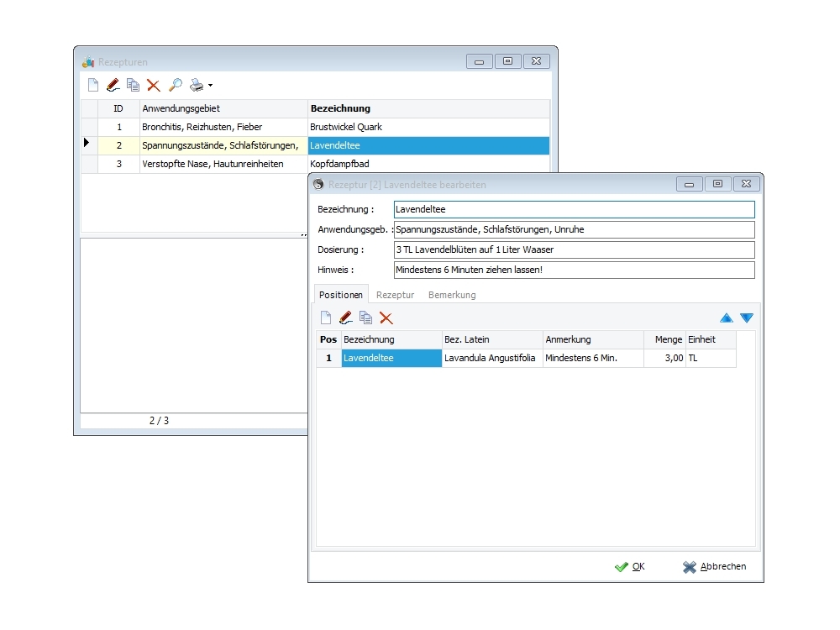
Task: Click cell Verstopfte Nase, Hautunreinheiten
Action: (x=223, y=164)
